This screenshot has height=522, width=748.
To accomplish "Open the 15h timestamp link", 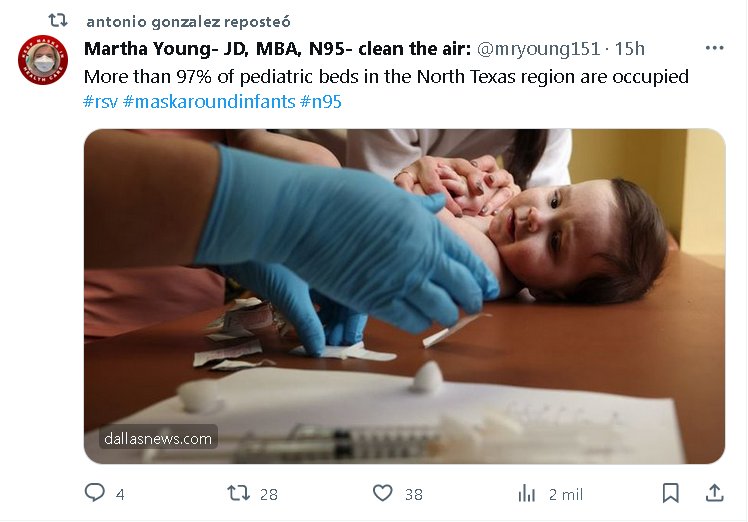I will pyautogui.click(x=630, y=49).
